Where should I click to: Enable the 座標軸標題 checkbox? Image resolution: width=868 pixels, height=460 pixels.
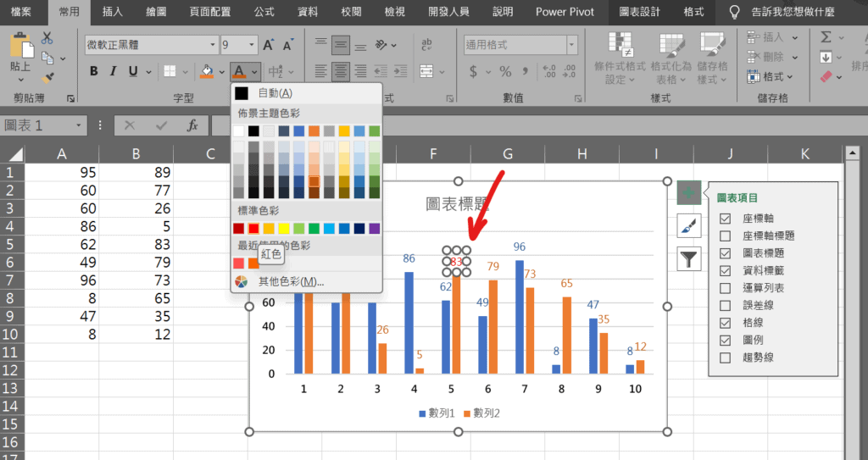[x=725, y=236]
